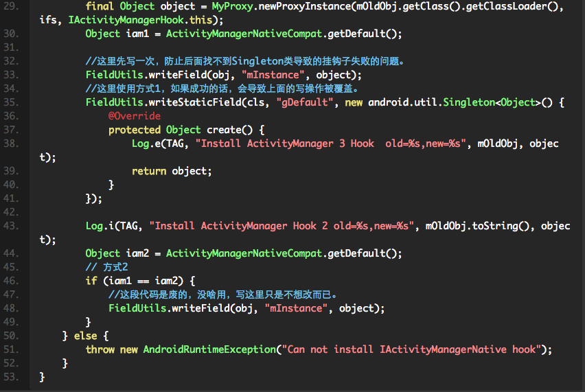This screenshot has width=585, height=392.
Task: Click writeField call on line 48
Action: pos(200,308)
